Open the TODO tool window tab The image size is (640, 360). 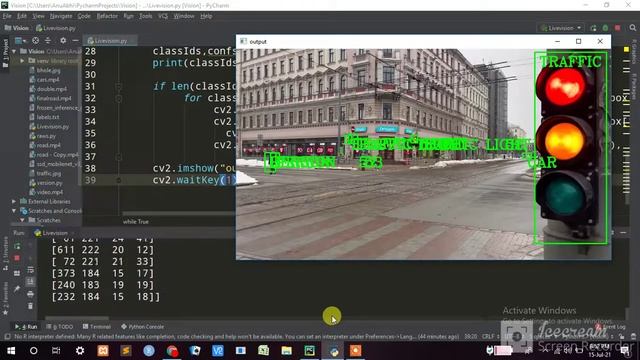pyautogui.click(x=60, y=327)
